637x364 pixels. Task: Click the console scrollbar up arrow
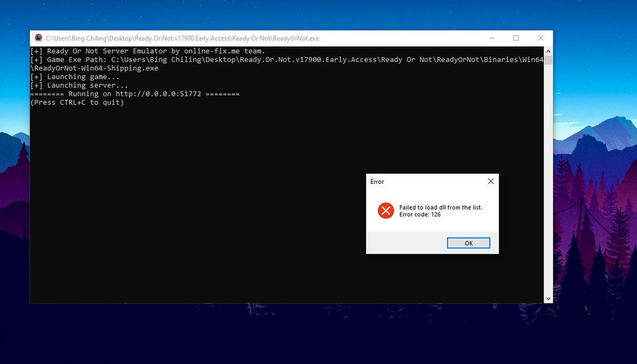point(548,51)
